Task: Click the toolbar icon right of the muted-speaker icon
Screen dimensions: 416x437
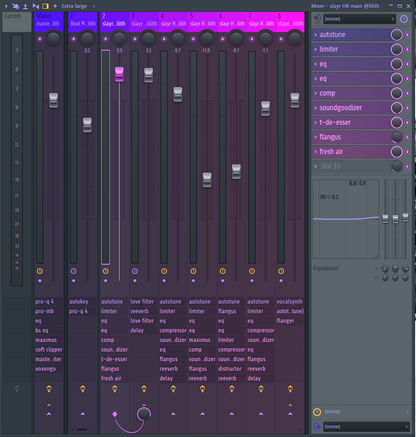Action: pyautogui.click(x=25, y=6)
